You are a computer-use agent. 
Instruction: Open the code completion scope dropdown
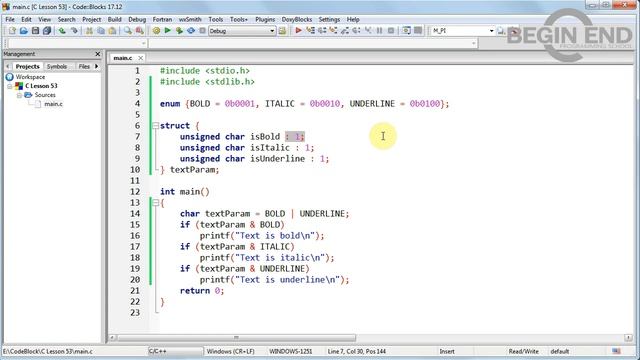(x=143, y=43)
